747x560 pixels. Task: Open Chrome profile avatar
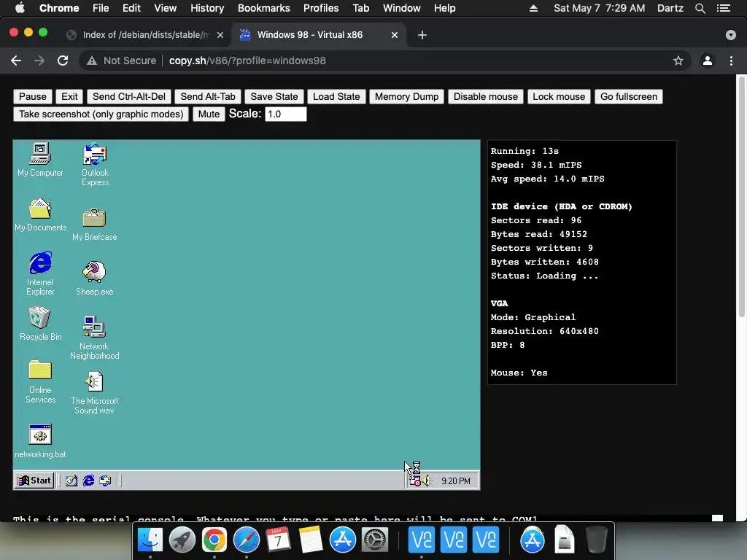(x=708, y=61)
